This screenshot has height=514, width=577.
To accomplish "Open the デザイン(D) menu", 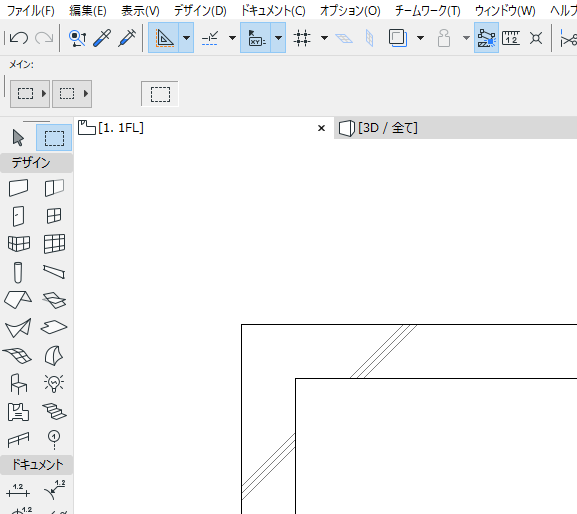I will point(200,11).
